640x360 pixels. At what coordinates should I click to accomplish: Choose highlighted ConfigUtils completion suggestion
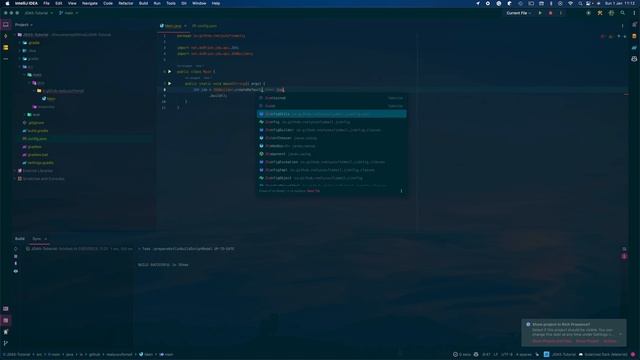331,114
